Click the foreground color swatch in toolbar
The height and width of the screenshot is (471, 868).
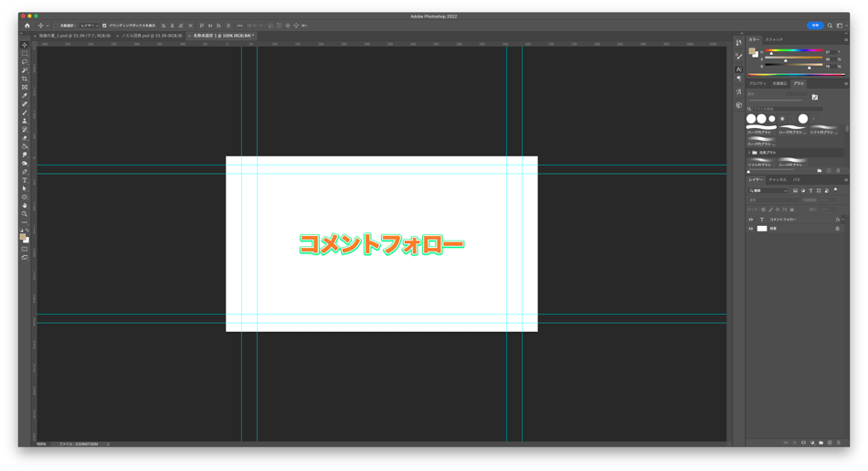[x=23, y=237]
